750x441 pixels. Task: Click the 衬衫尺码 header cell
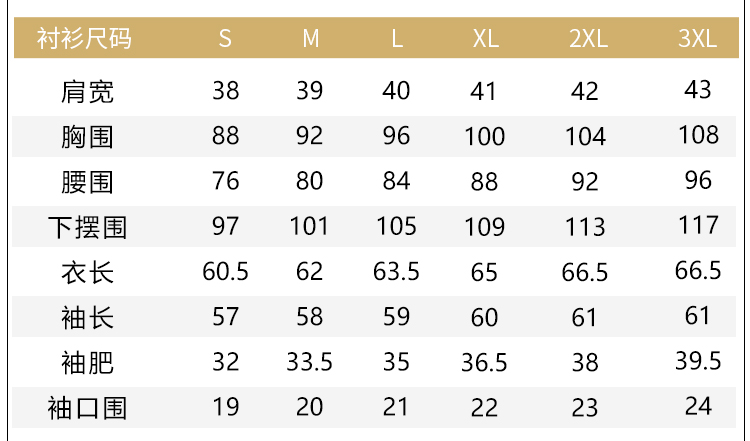click(x=84, y=40)
